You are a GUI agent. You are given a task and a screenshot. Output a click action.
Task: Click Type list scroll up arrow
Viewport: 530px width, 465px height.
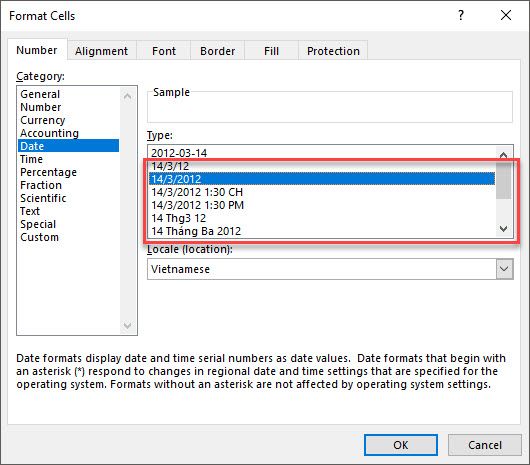(x=503, y=154)
